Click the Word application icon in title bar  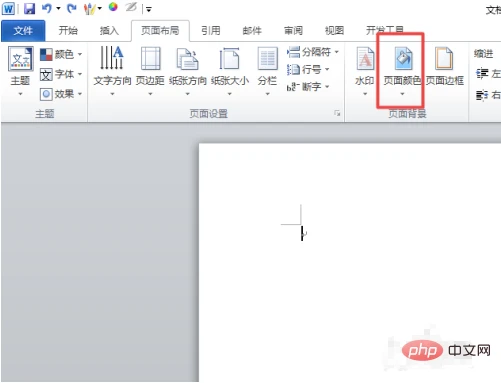point(8,9)
